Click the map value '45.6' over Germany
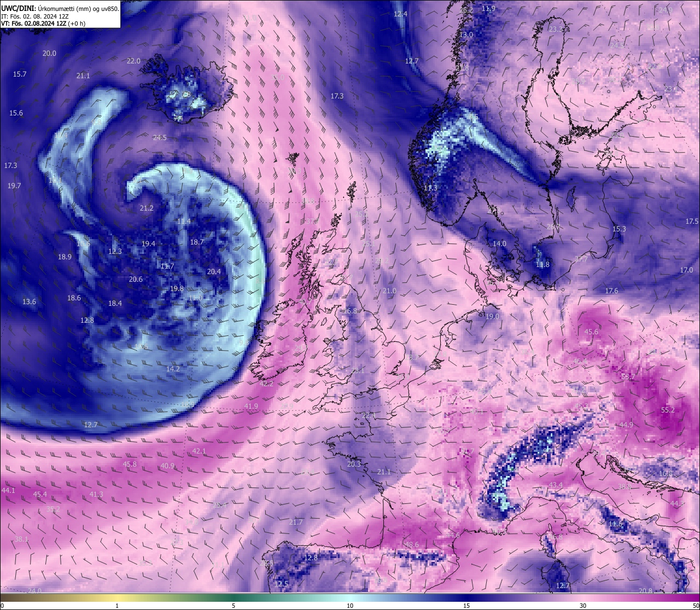This screenshot has height=610, width=700. point(591,332)
